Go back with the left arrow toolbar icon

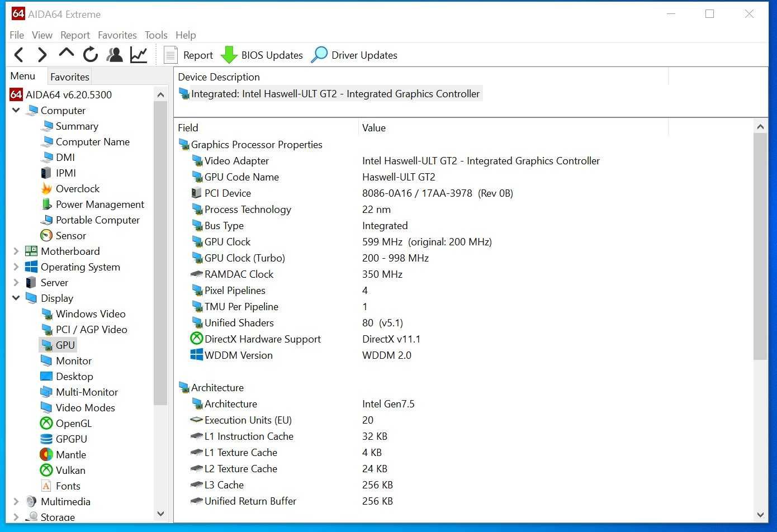[18, 55]
